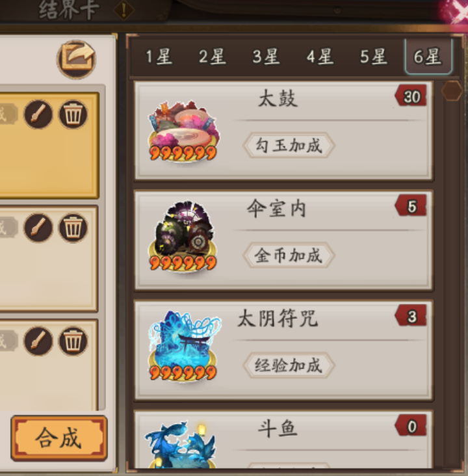Screen dimensions: 468x476
Task: Select the 4星 tab
Action: tap(320, 57)
